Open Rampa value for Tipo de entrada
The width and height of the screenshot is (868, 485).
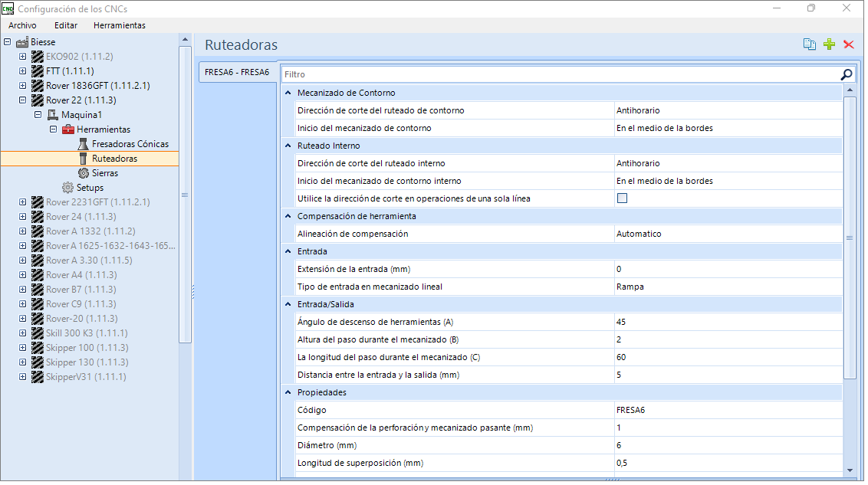(728, 287)
